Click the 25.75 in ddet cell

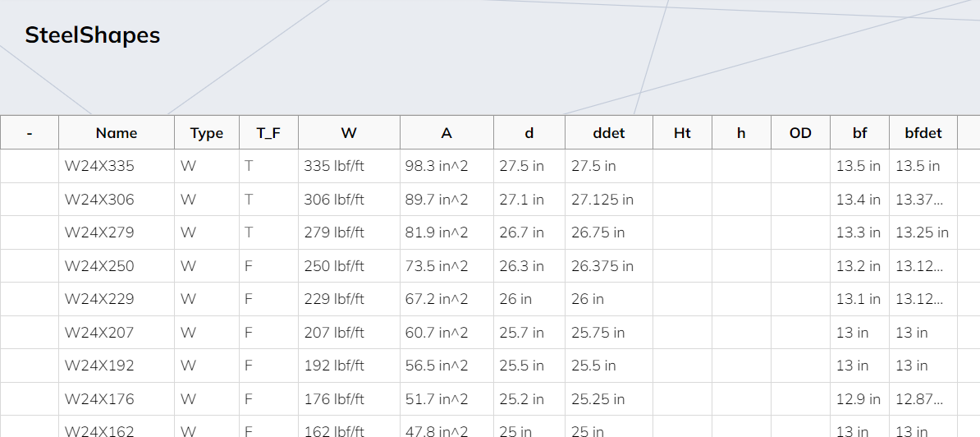[x=609, y=333]
